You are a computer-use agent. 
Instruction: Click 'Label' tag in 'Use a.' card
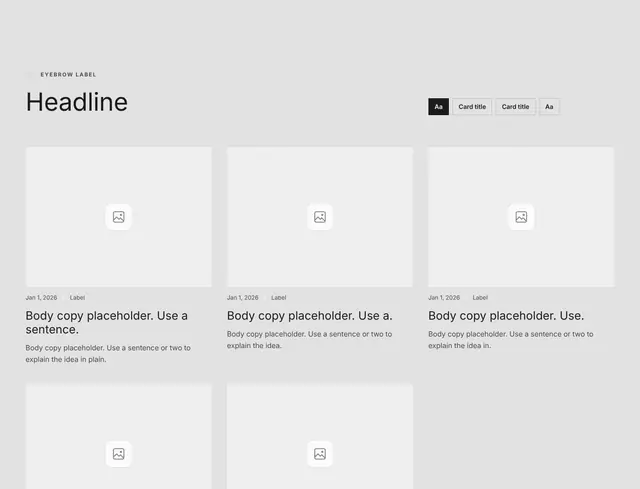coord(278,298)
